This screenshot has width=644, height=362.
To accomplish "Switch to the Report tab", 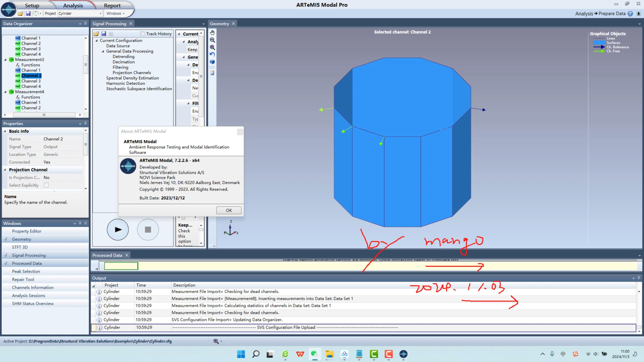I will coord(112,6).
